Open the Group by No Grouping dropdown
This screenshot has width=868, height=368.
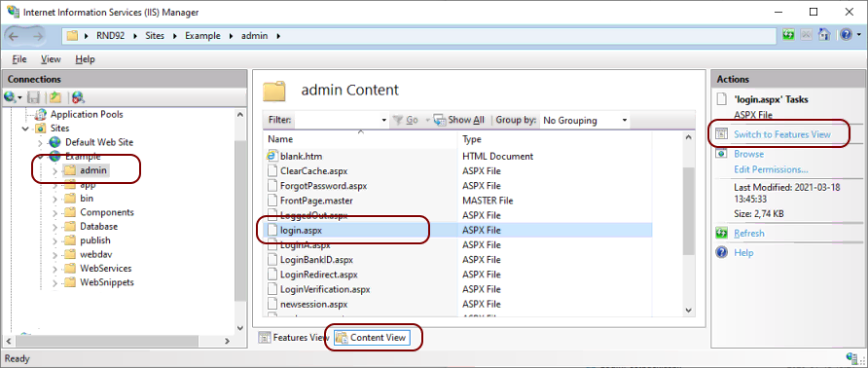click(585, 121)
